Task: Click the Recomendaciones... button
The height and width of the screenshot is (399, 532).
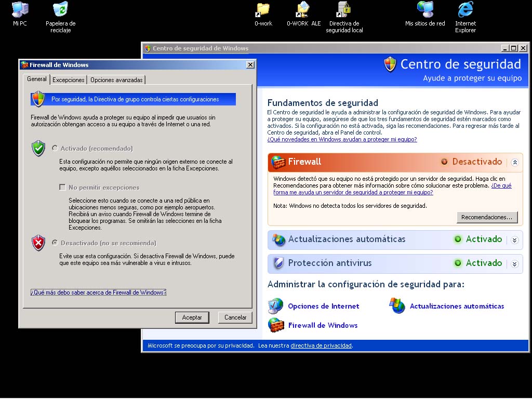Action: 487,218
